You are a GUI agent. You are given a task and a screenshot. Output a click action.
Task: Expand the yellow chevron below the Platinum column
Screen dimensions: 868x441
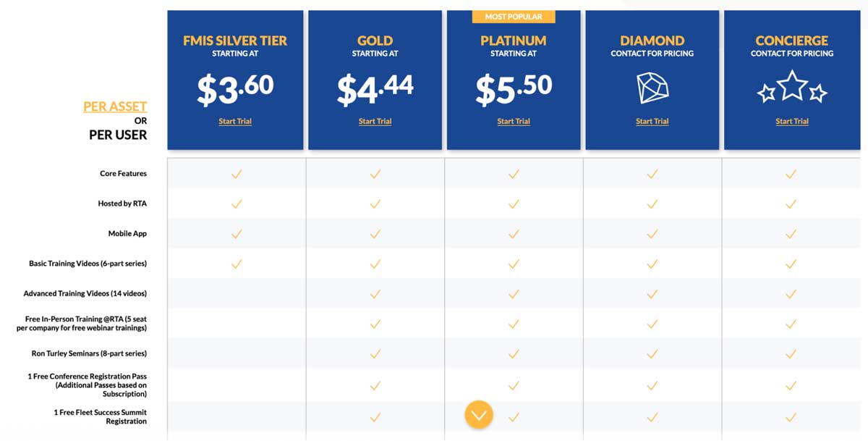[x=477, y=415]
